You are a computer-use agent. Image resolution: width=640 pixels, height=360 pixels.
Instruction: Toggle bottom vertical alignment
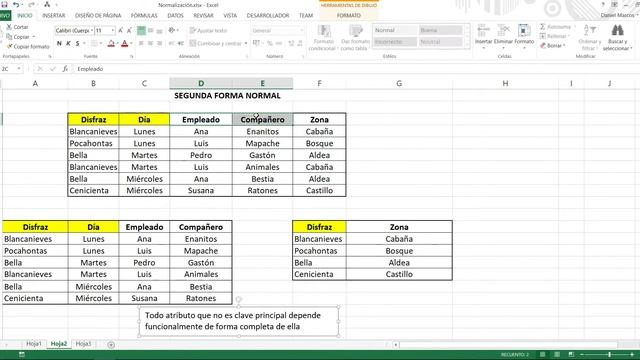[160, 31]
